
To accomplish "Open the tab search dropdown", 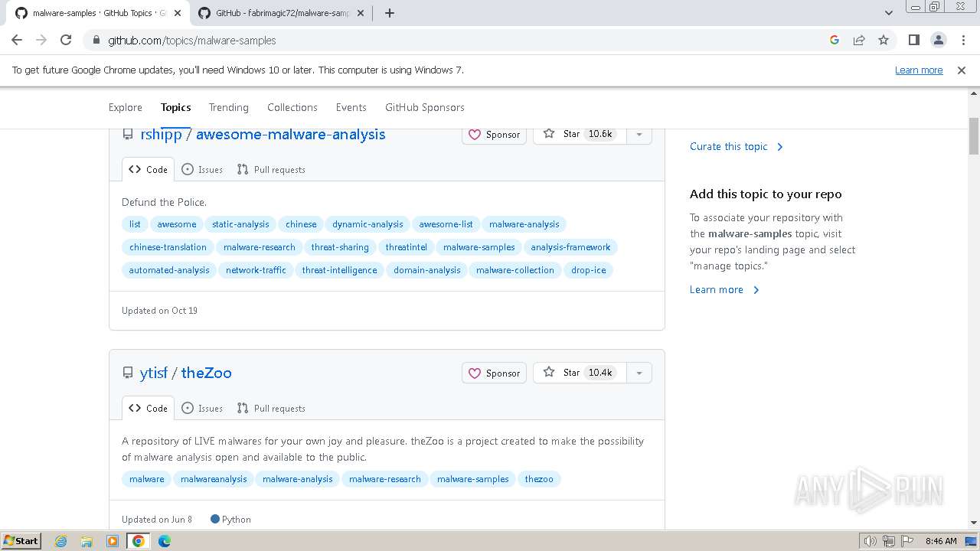I will click(888, 13).
